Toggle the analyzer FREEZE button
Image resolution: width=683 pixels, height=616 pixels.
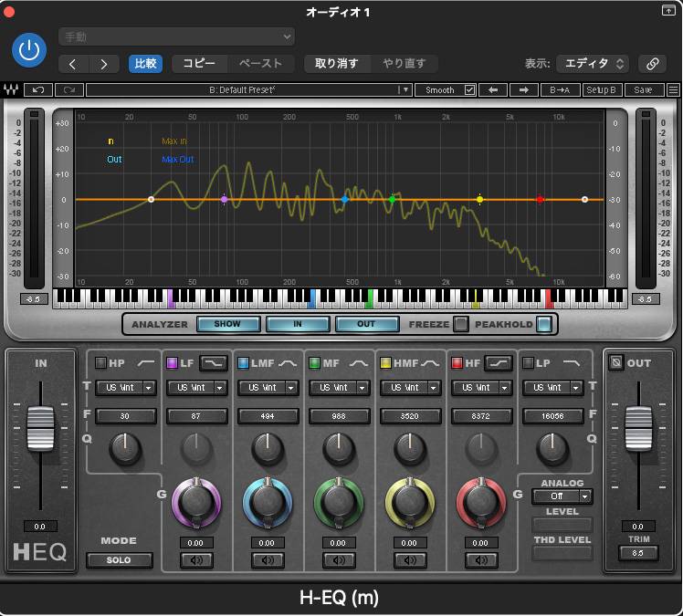(x=460, y=324)
